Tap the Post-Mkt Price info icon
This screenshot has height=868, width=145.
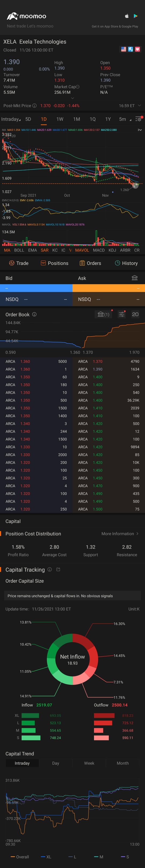point(34,105)
